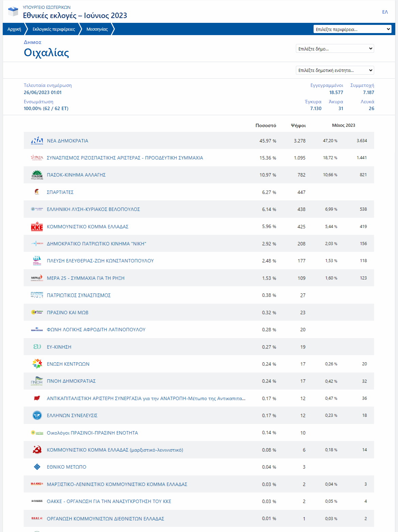Open ΕΝΩΣΗ ΚΕΝΤΡΩΩΝ party link
This screenshot has height=532, width=398.
68,364
